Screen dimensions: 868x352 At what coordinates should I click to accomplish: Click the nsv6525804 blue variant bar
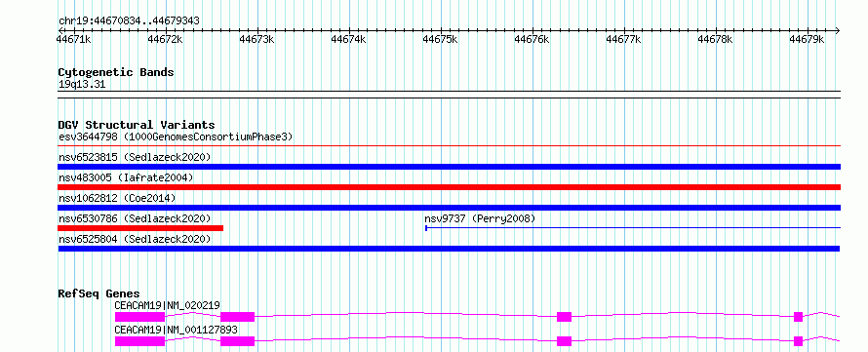(449, 249)
